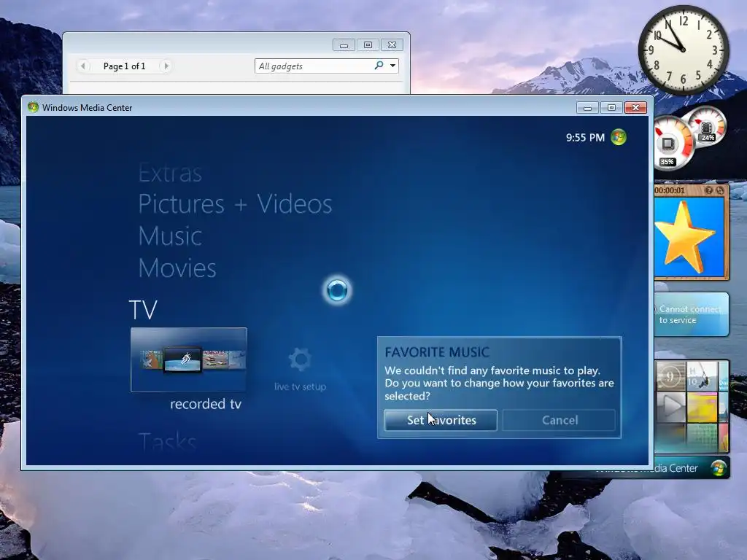The height and width of the screenshot is (560, 747).
Task: Select the TV menu heading
Action: (x=143, y=310)
